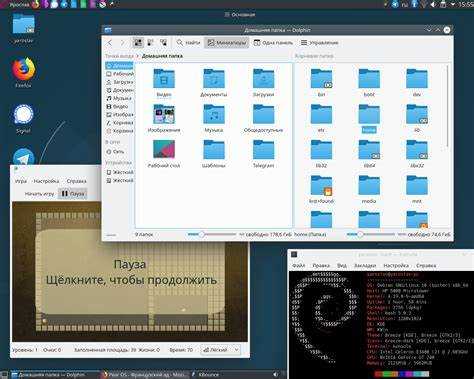Open the Шаблоны folder

pyautogui.click(x=214, y=153)
